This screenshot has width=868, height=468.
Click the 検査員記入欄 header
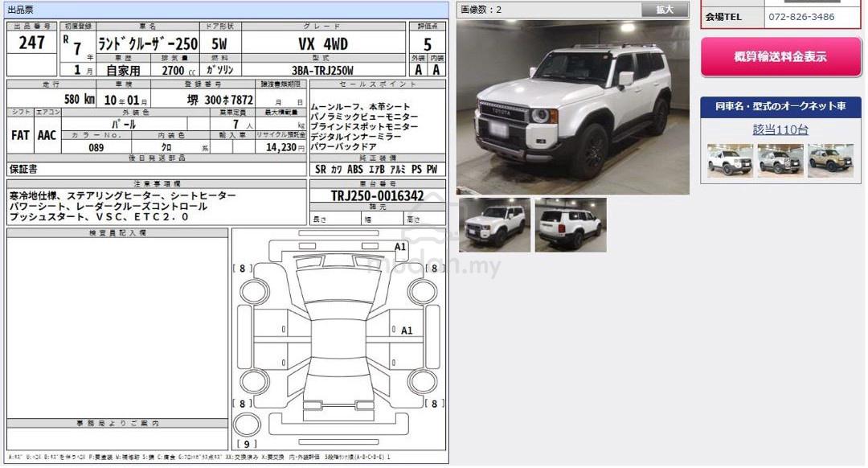point(117,232)
